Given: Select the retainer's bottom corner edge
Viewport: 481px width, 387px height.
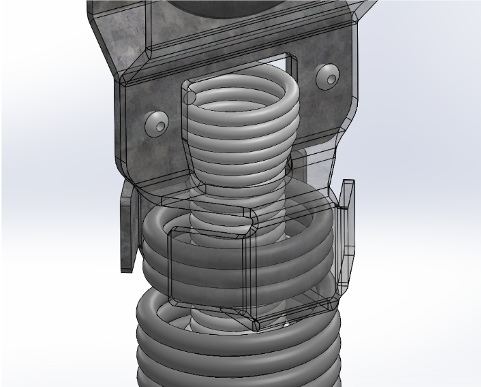Looking at the screenshot, I should pyautogui.click(x=255, y=324).
